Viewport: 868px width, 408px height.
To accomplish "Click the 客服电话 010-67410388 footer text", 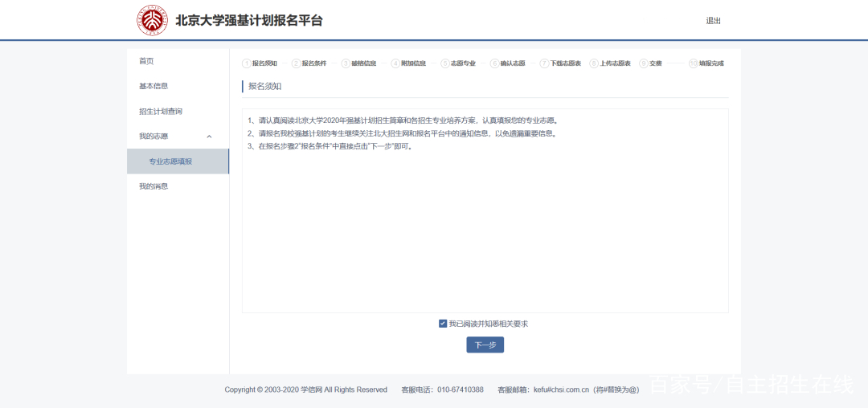I will pos(442,390).
